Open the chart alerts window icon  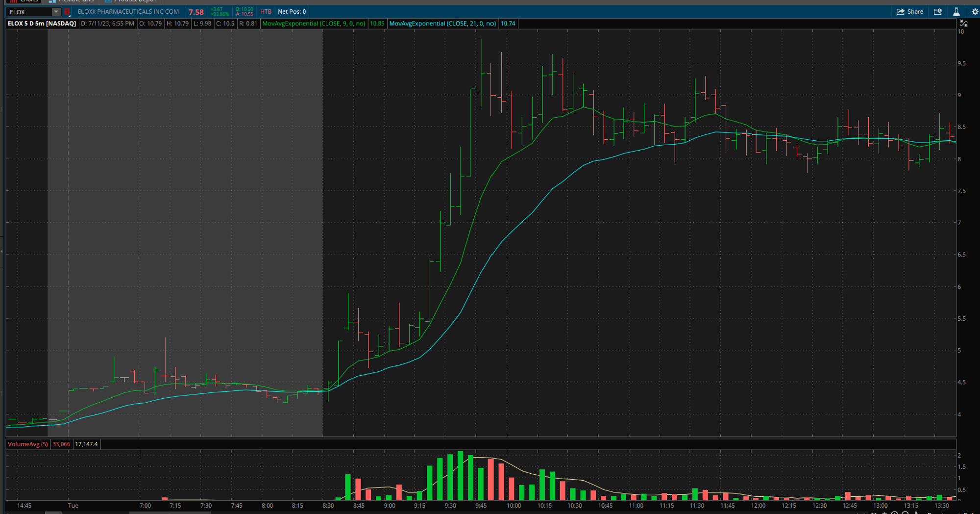tap(938, 12)
